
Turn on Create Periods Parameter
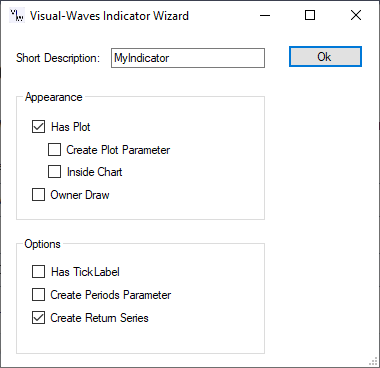click(38, 295)
